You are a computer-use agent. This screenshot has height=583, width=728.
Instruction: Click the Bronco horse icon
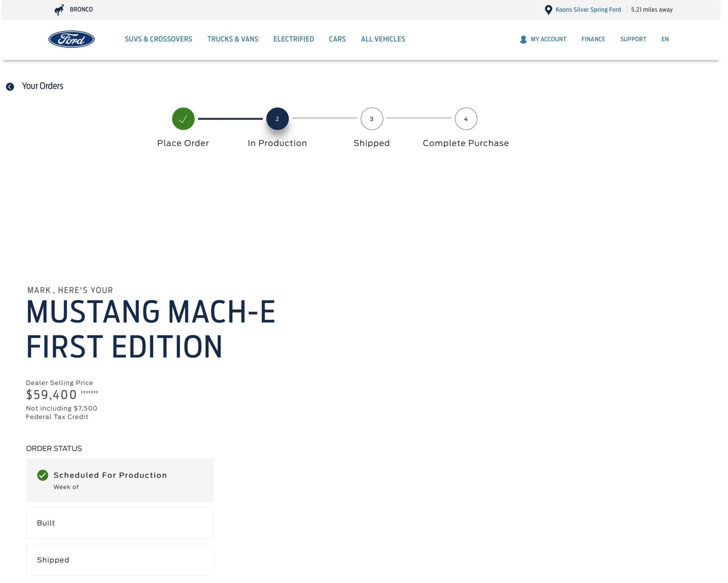pyautogui.click(x=59, y=10)
